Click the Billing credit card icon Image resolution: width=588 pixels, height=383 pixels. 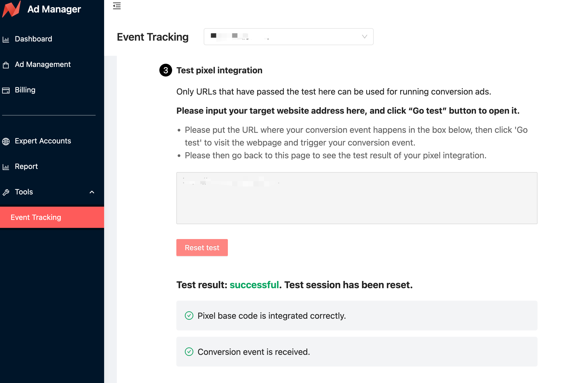coord(6,90)
